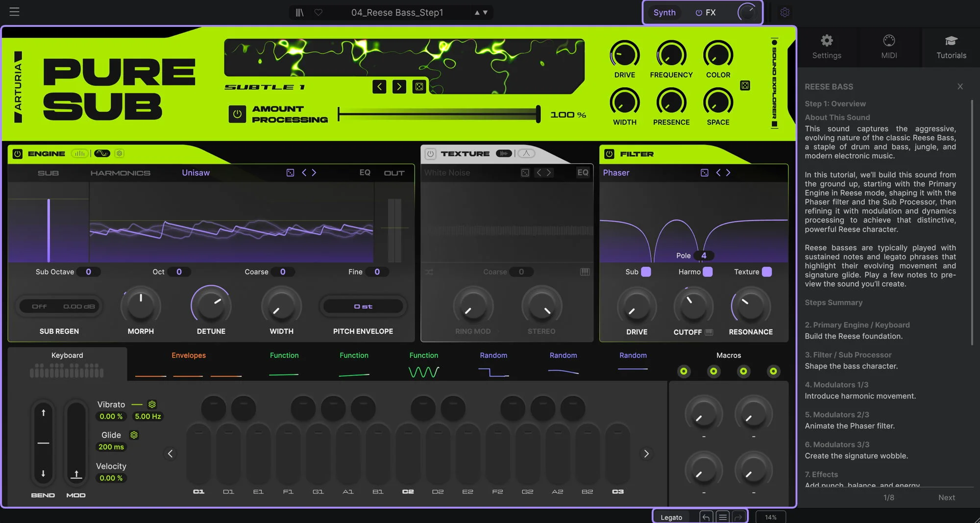Screen dimensions: 980x523
Task: Toggle the Sub filter routing checkbox
Action: pyautogui.click(x=646, y=272)
